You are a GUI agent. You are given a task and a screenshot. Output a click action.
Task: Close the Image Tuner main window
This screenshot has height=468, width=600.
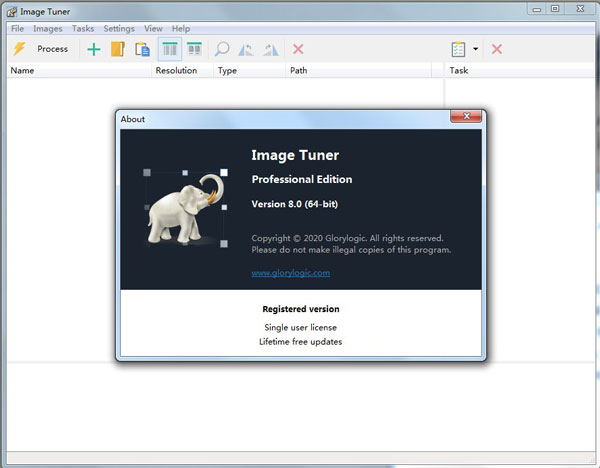click(x=580, y=9)
